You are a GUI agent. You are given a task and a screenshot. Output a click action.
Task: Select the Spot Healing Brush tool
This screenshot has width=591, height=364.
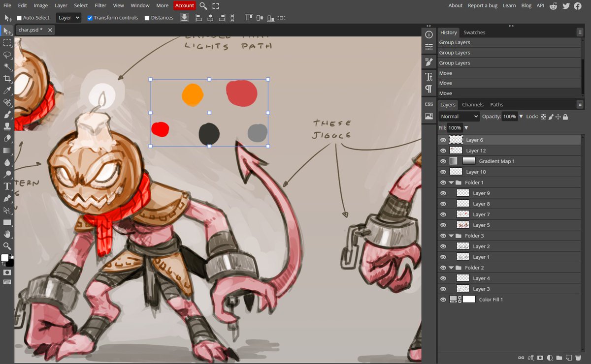7,103
